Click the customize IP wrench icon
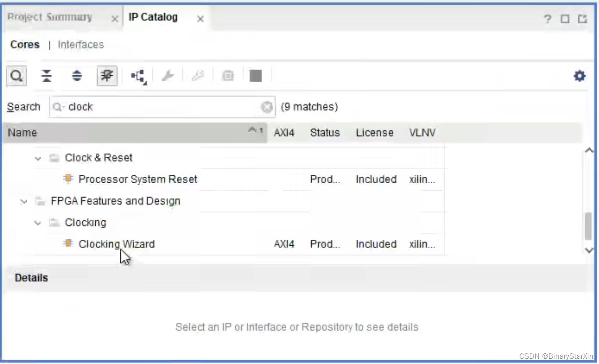 [x=167, y=76]
